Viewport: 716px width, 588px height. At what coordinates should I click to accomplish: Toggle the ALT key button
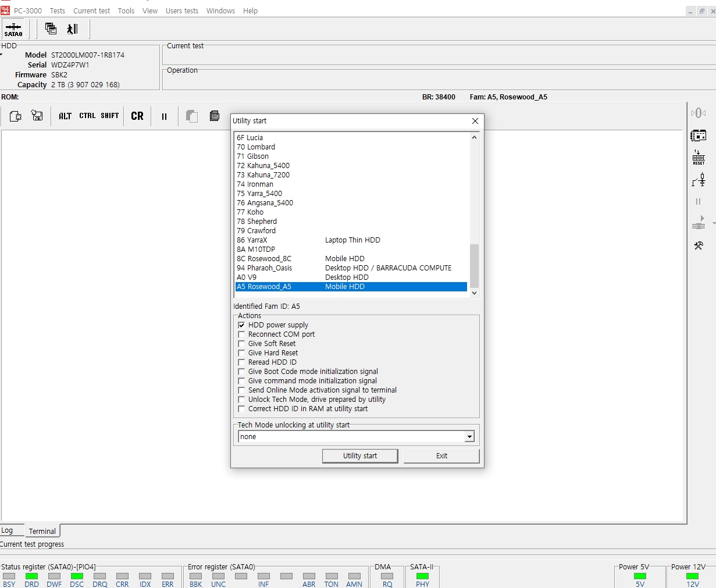point(65,116)
